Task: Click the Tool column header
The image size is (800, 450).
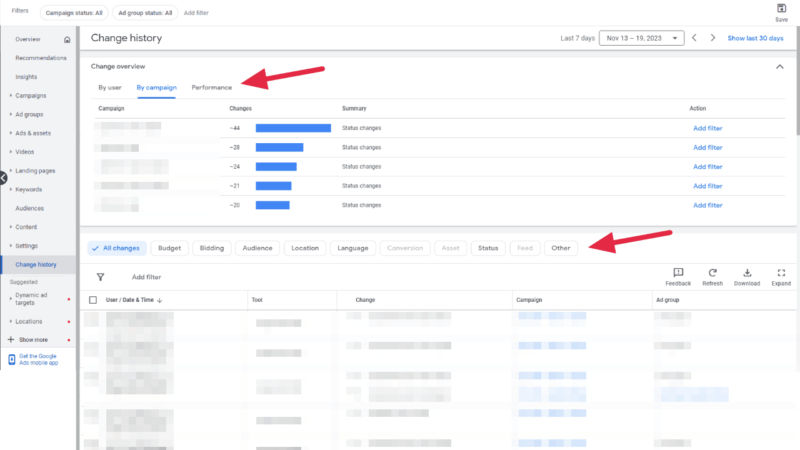Action: [257, 300]
